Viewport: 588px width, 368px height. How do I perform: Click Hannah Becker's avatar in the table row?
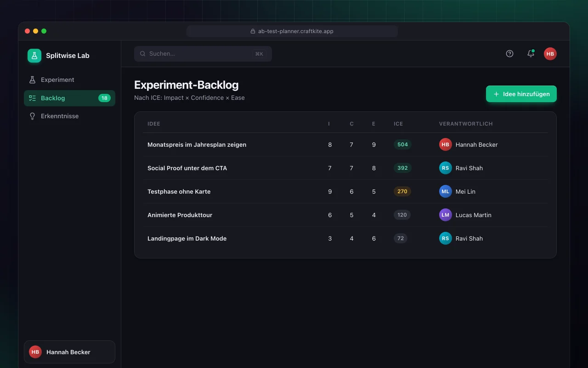pos(446,144)
